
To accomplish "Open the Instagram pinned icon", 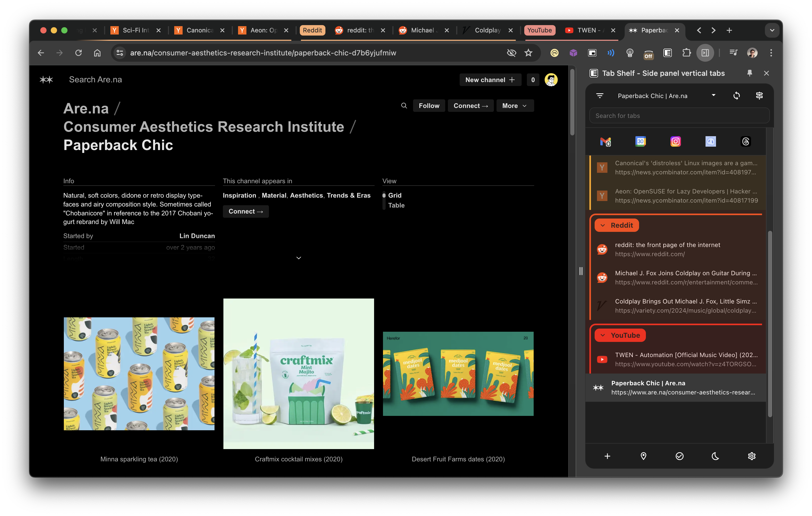I will pos(675,142).
